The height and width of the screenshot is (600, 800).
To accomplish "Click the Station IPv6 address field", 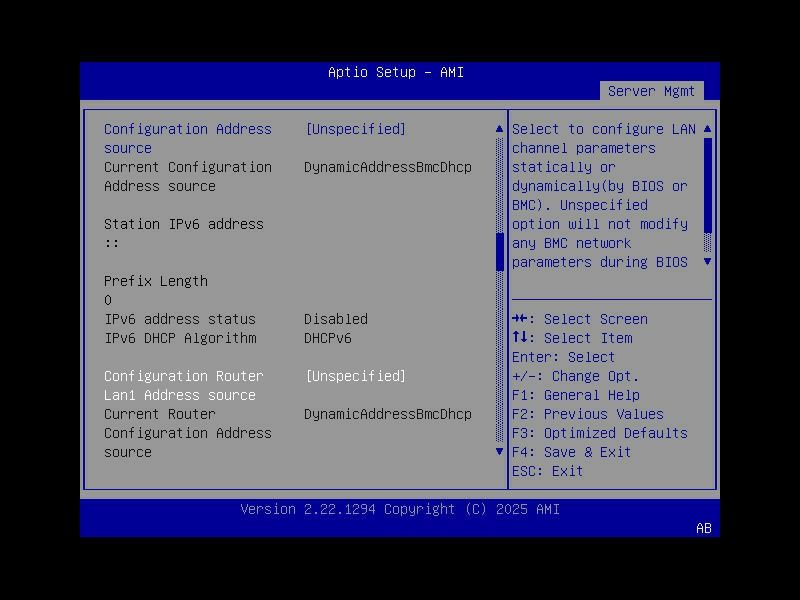I will click(x=183, y=224).
